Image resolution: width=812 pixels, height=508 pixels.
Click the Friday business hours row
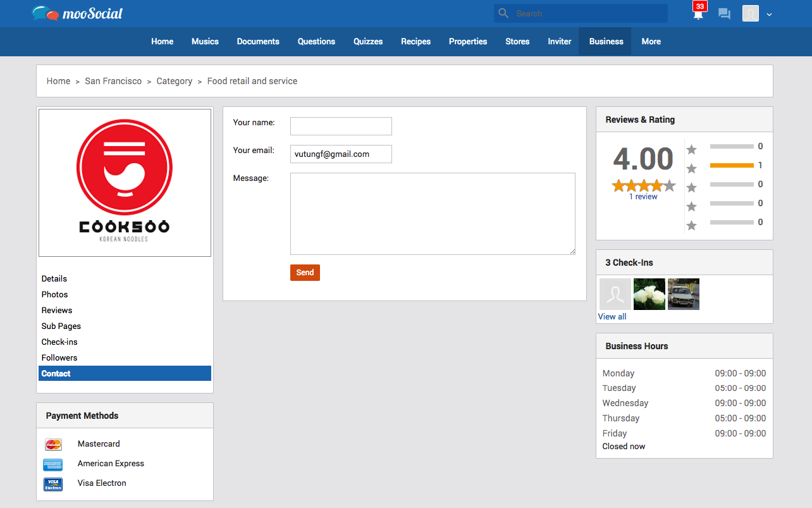point(684,433)
